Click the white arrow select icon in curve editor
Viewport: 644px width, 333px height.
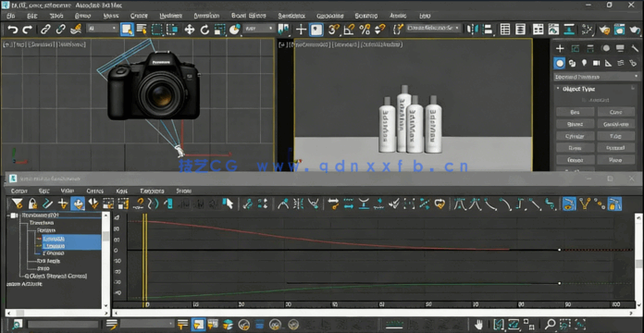pos(228,203)
